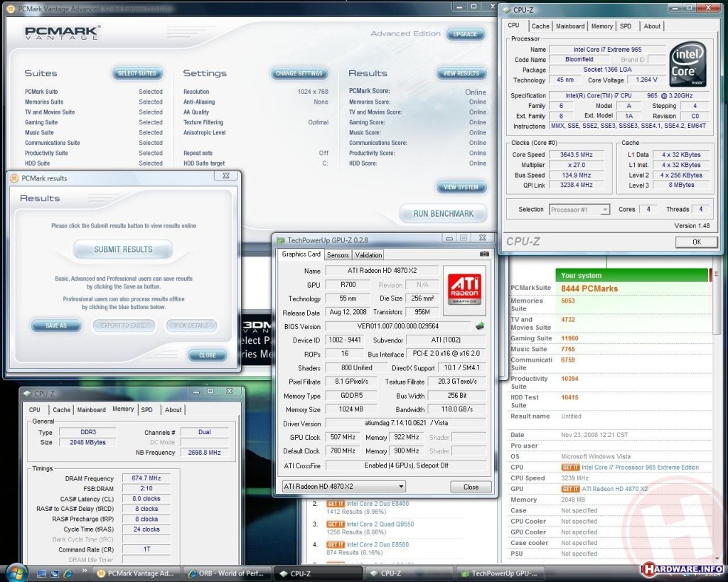Click OK in the CPU-Z window
Image resolution: width=728 pixels, height=582 pixels.
point(697,242)
